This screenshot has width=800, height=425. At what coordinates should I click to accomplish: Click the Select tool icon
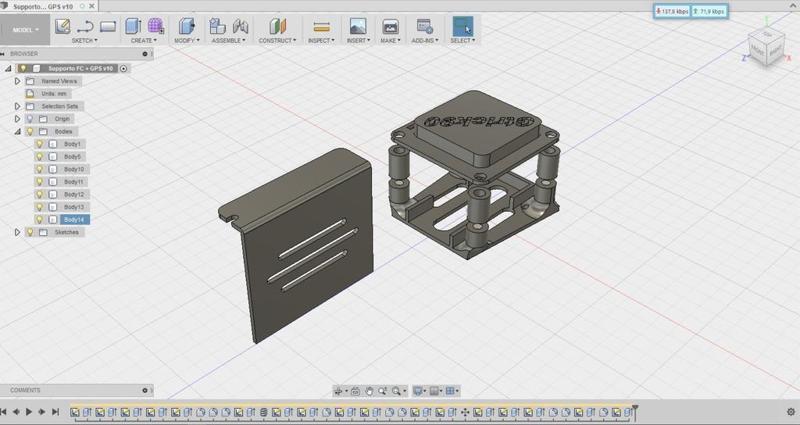click(462, 26)
